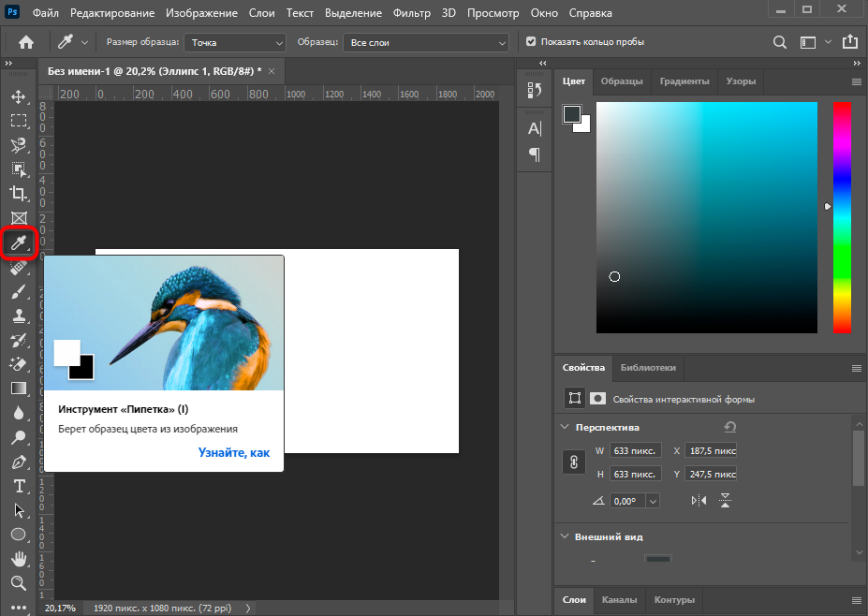
Task: Choose the Rectangular Marquee tool
Action: point(18,121)
